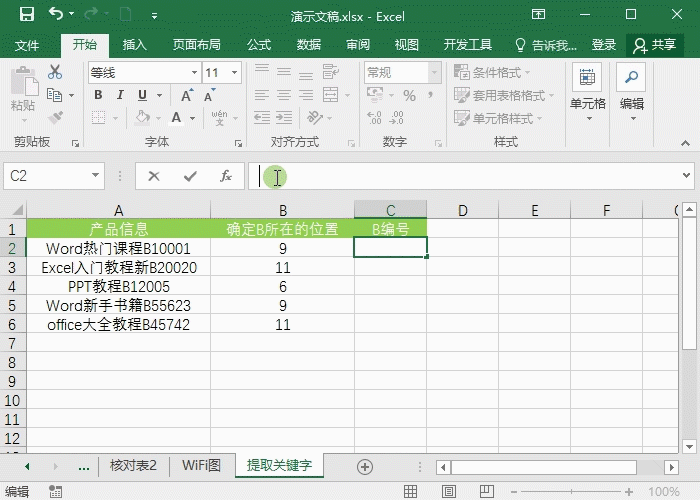This screenshot has height=500, width=700.
Task: Toggle middle align icon
Action: tap(284, 71)
